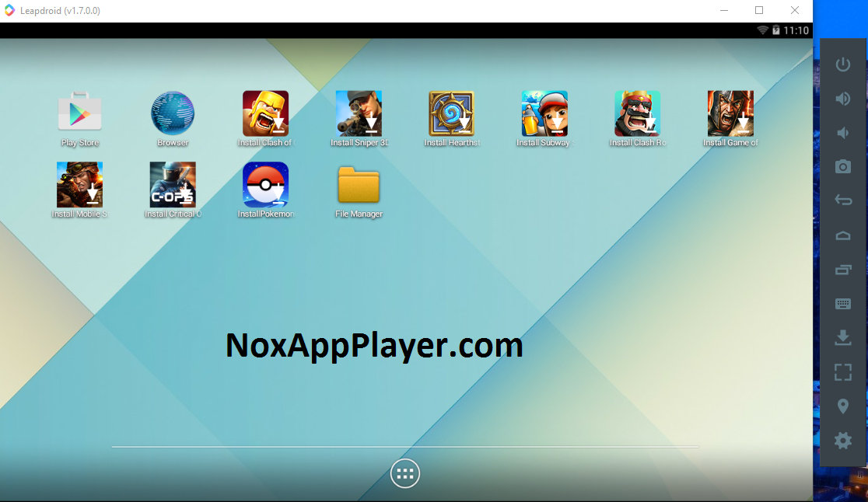This screenshot has width=868, height=502.
Task: Enable virtual location with the pin icon
Action: pos(842,406)
